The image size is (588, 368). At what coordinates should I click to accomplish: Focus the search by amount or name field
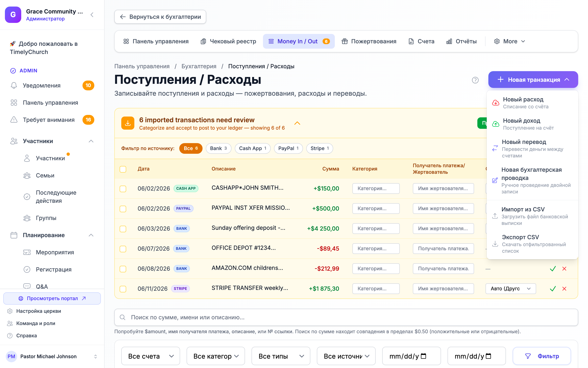(346, 317)
